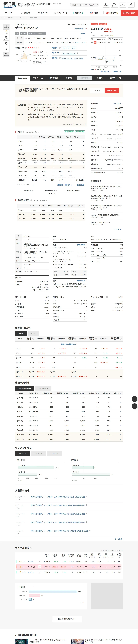The height and width of the screenshot is (644, 138).
Task: Select 2024/03 segment tab
Action: pos(39,453)
